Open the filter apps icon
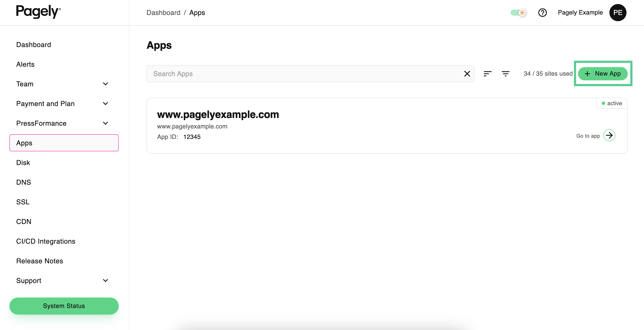The height and width of the screenshot is (330, 644). tap(505, 74)
